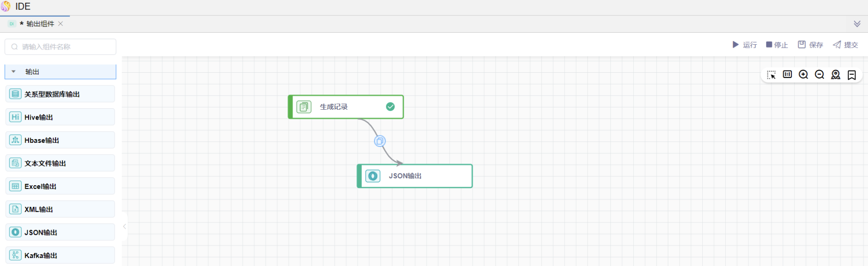Reset canvas to 1:1 scale

click(x=787, y=75)
